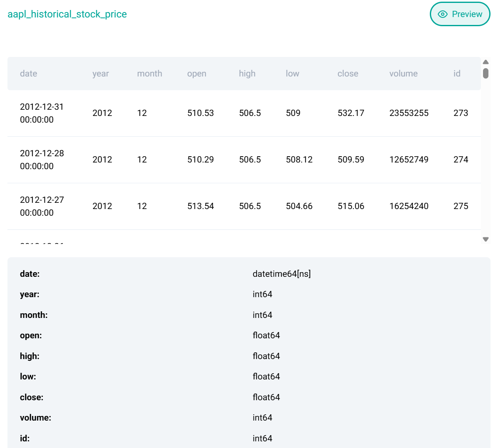Click the 'close:' schema label

coord(32,397)
